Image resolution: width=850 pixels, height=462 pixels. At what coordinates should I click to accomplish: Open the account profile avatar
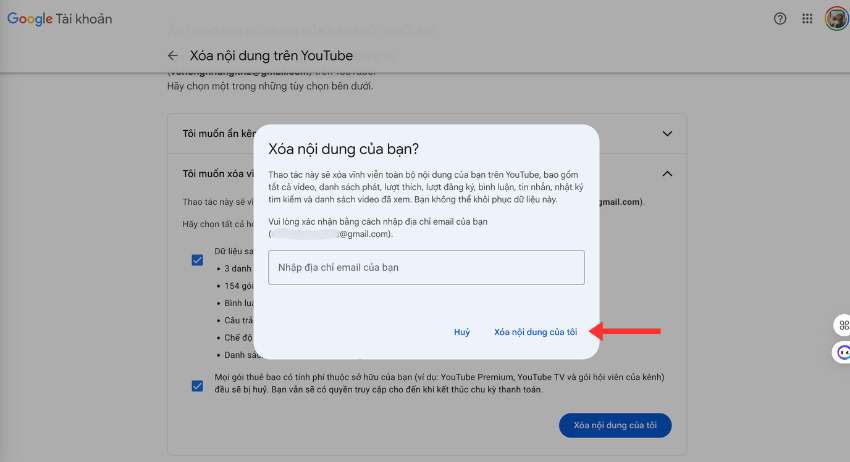point(836,19)
